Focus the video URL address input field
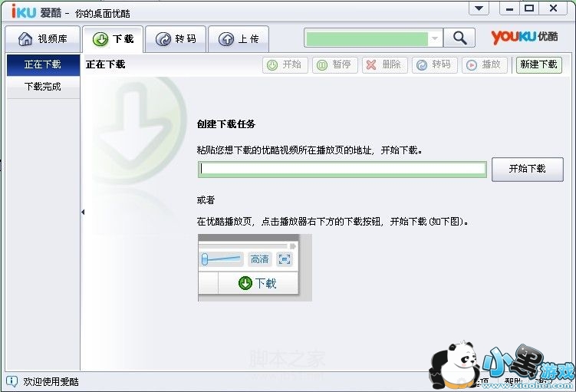The image size is (576, 392). [342, 170]
